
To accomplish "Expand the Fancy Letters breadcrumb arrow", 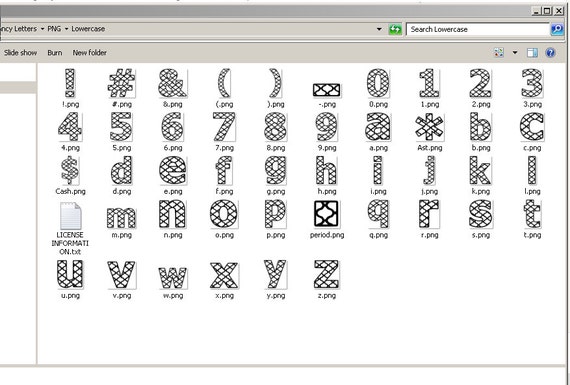I will (42, 29).
